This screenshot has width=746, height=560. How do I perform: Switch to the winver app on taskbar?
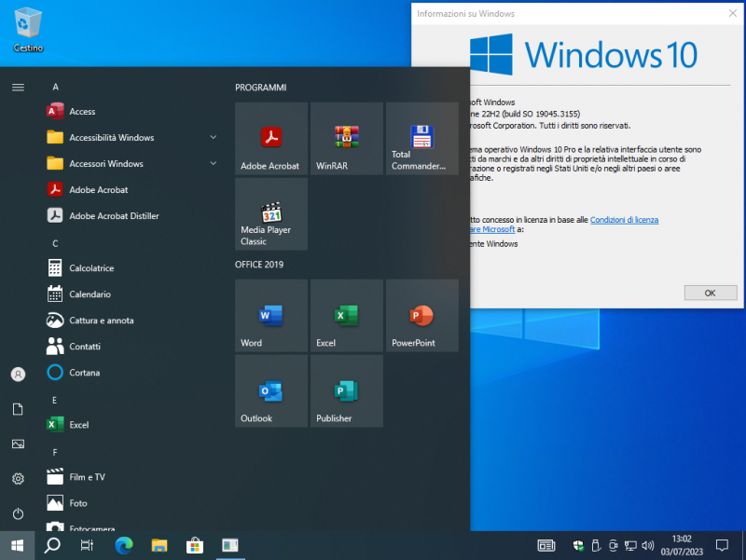click(230, 545)
